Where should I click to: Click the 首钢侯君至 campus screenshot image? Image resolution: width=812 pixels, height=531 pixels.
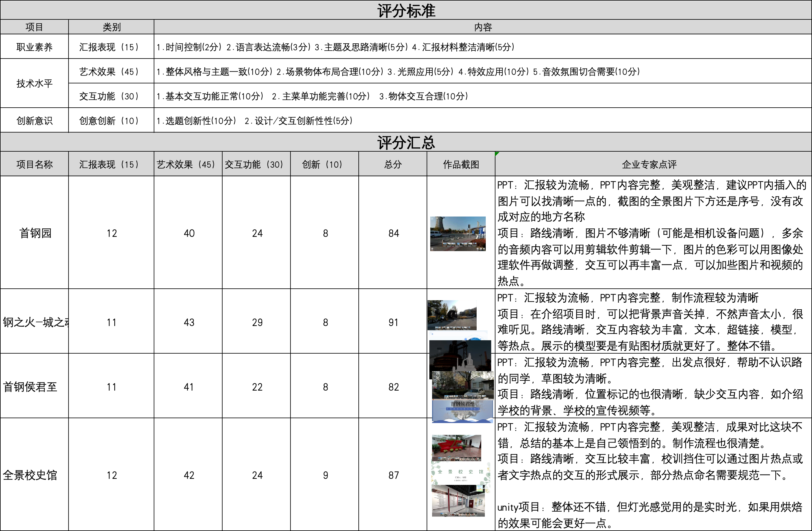[463, 385]
